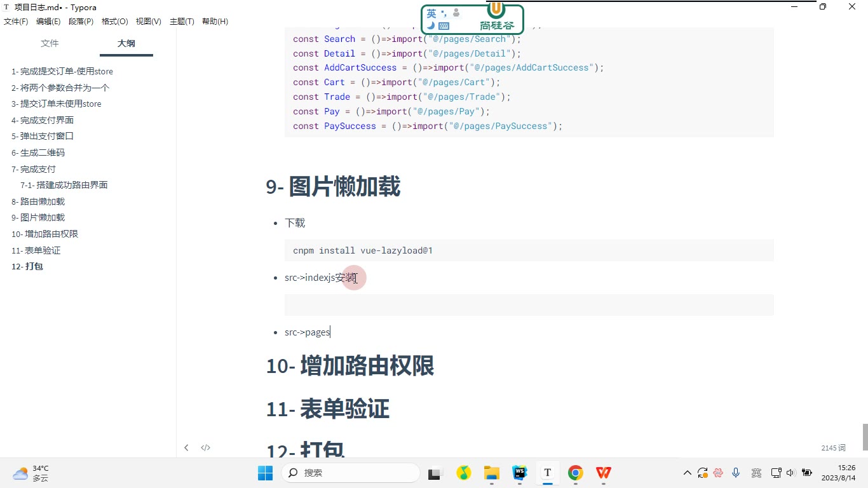Screen dimensions: 868x488
Task: Click the taskbar search box
Action: 350,473
